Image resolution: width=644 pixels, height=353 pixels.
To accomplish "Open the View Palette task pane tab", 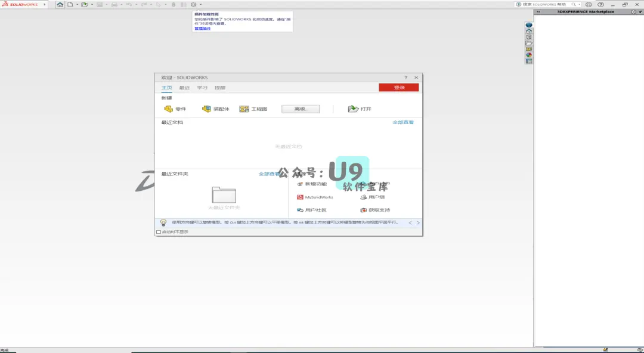I will [529, 49].
